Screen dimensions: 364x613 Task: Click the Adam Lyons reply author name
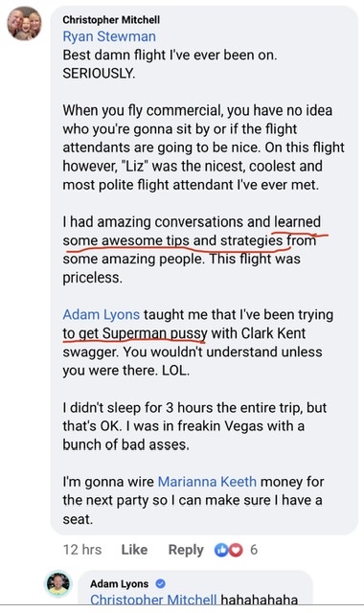point(119,583)
